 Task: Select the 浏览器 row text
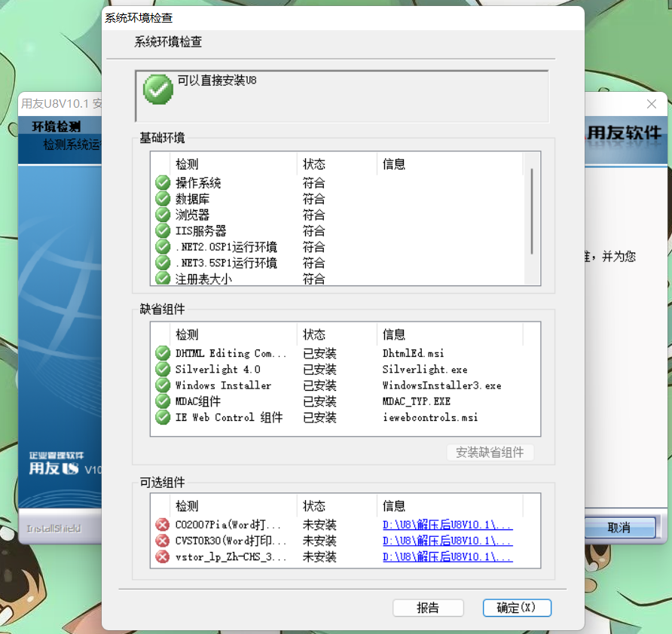[192, 215]
